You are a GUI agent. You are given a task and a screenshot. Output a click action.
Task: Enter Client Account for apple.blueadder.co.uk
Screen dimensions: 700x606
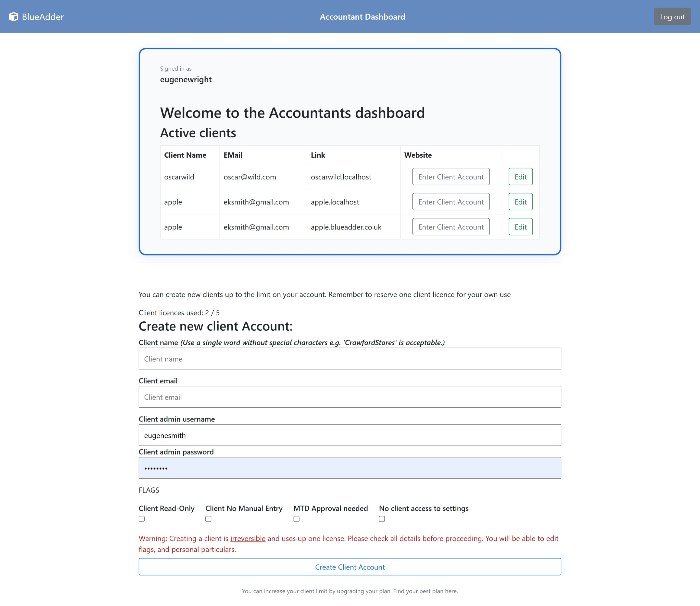coord(451,227)
